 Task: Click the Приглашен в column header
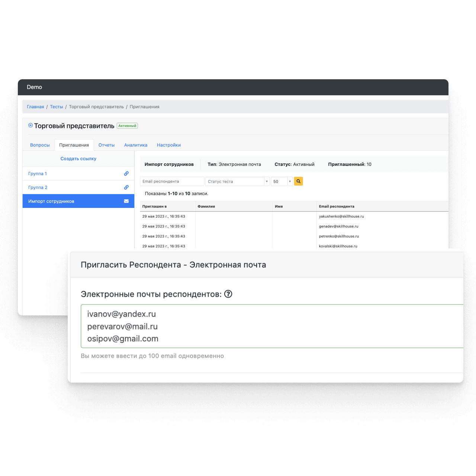point(154,206)
